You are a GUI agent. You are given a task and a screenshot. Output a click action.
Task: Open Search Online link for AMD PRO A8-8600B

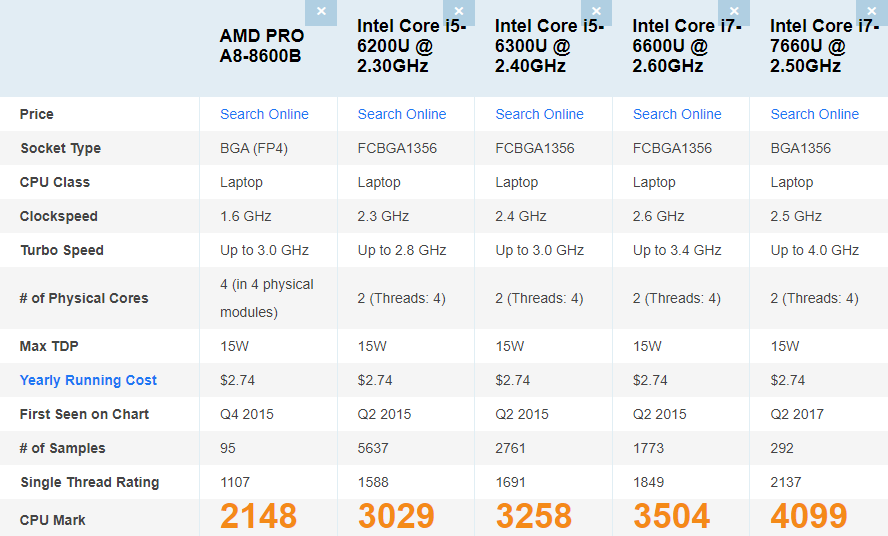264,114
